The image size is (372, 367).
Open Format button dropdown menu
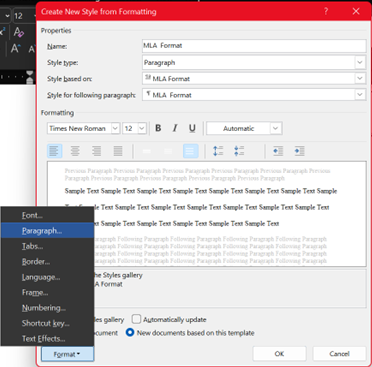tap(67, 354)
